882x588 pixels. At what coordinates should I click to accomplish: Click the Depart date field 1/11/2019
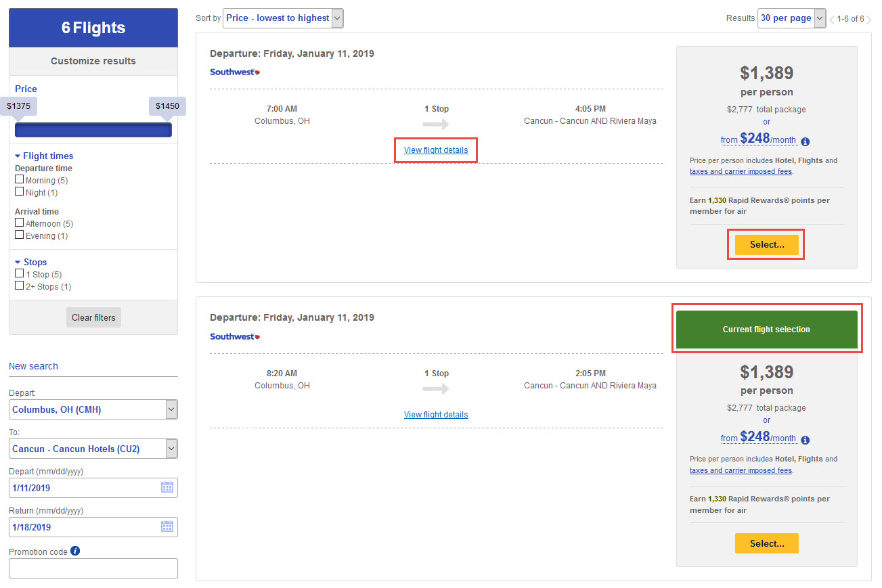(x=93, y=487)
